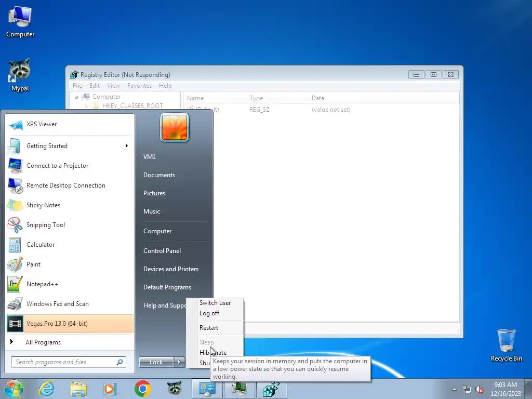
Task: Open shutdown options arrow next to Lock
Action: click(179, 362)
